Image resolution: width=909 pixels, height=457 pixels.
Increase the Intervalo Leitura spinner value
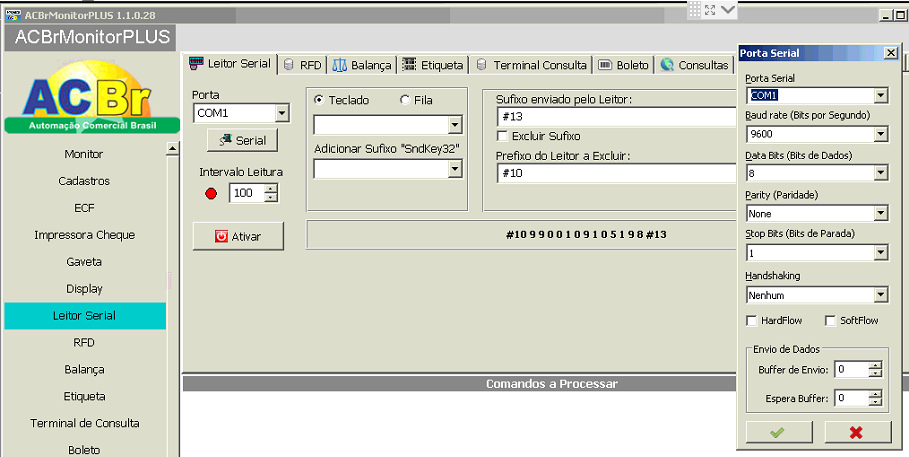pyautogui.click(x=271, y=188)
